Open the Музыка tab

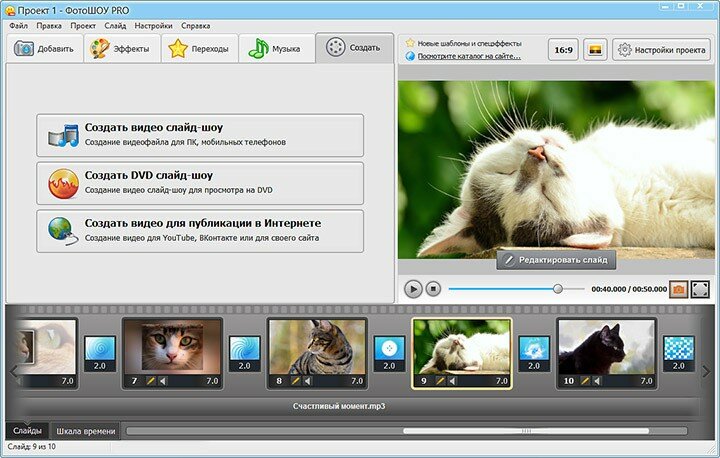(x=276, y=48)
